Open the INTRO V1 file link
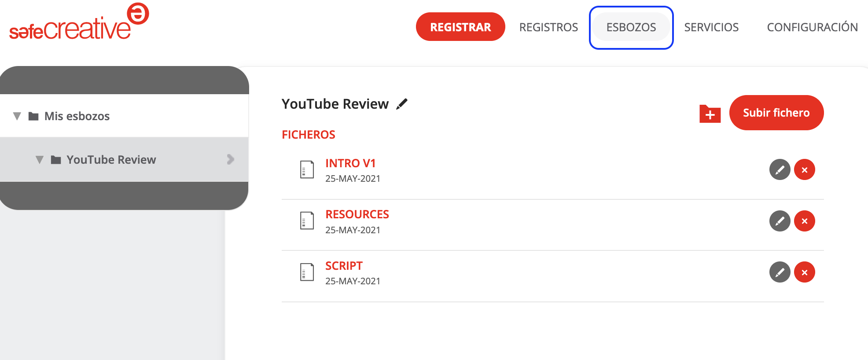 point(350,163)
